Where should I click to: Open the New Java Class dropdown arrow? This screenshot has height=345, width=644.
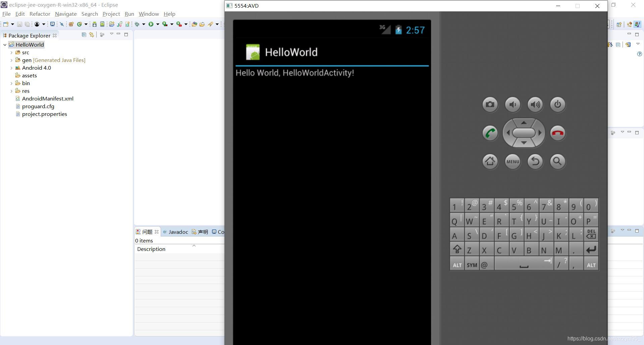tap(86, 24)
